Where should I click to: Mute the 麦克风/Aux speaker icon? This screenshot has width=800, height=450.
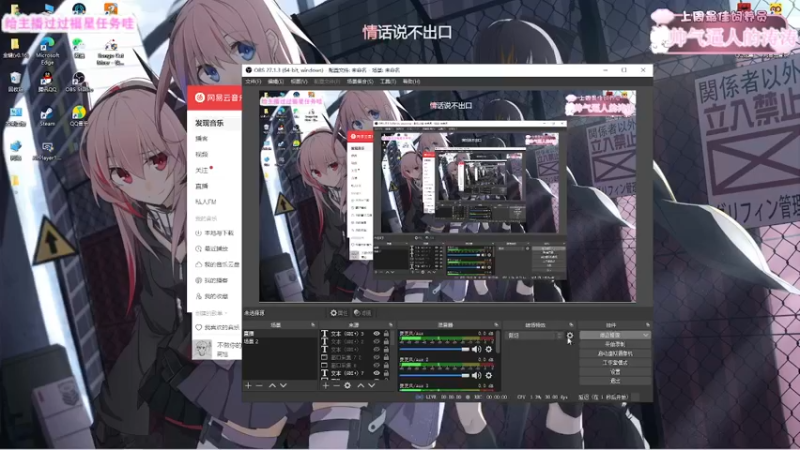coord(476,349)
